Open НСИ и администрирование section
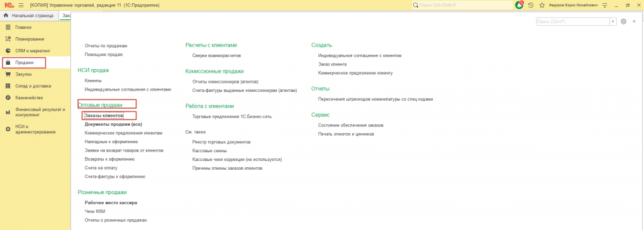Image resolution: width=644 pixels, height=230 pixels. click(35, 129)
